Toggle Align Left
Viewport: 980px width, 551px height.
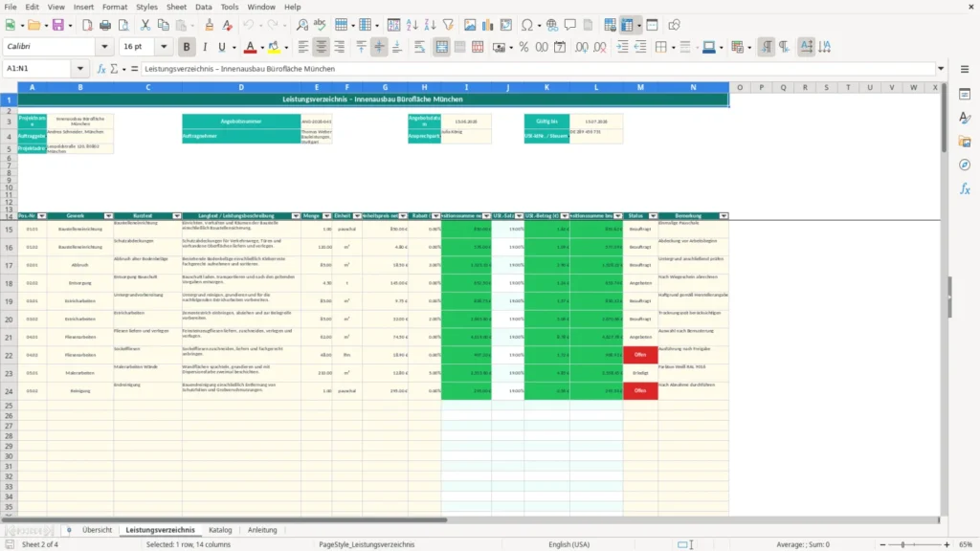tap(303, 47)
